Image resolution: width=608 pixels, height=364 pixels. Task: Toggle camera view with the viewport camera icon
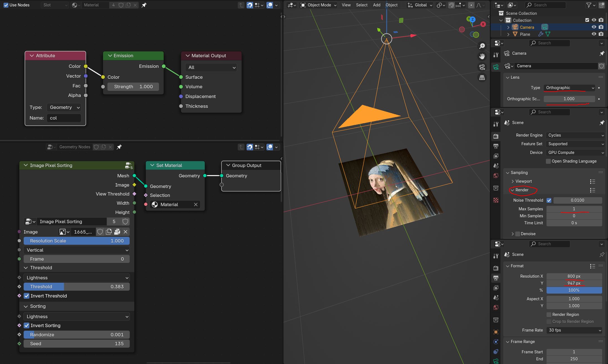coord(482,67)
